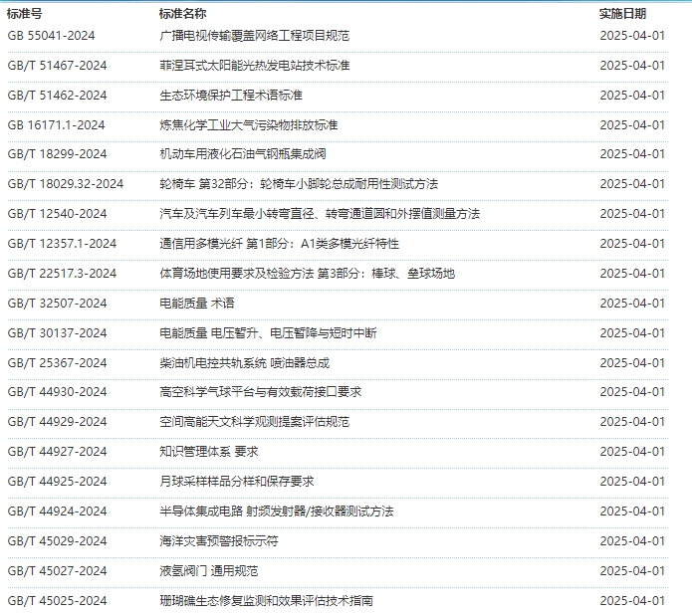Open standard GB/T 45029-2024
This screenshot has width=692, height=616.
coord(57,541)
